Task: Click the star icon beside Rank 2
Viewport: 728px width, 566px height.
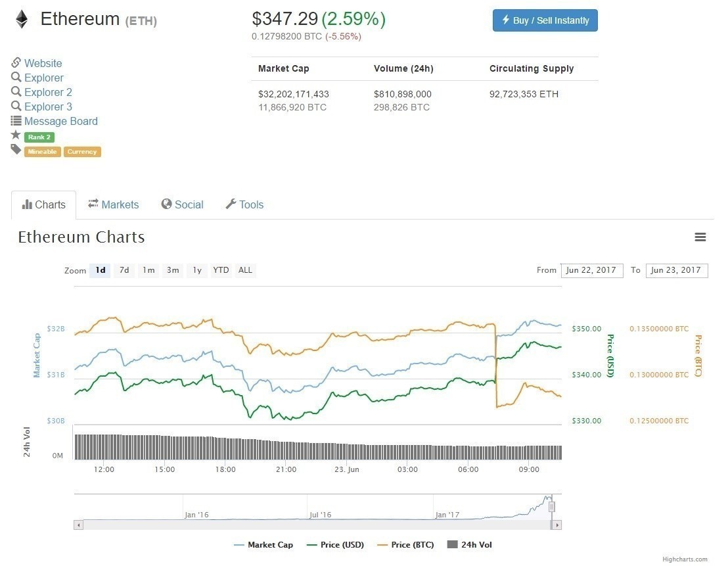Action: click(x=16, y=135)
